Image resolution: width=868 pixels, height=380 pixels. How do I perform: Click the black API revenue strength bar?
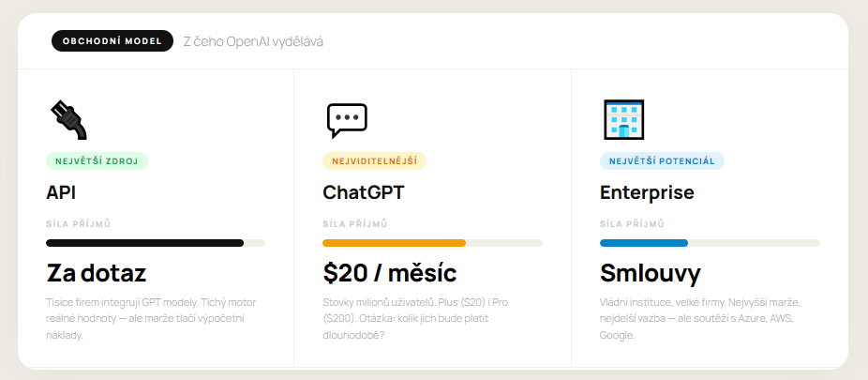[x=144, y=243]
